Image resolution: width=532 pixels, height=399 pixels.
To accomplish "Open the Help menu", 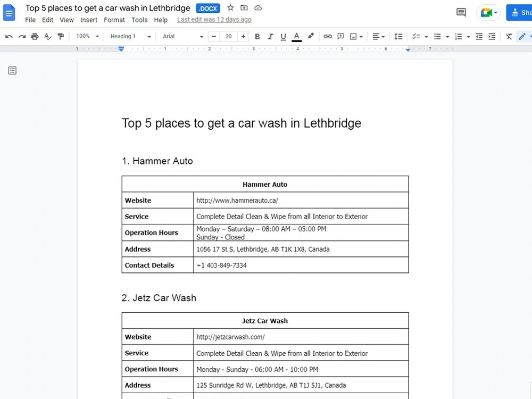I will (x=161, y=20).
